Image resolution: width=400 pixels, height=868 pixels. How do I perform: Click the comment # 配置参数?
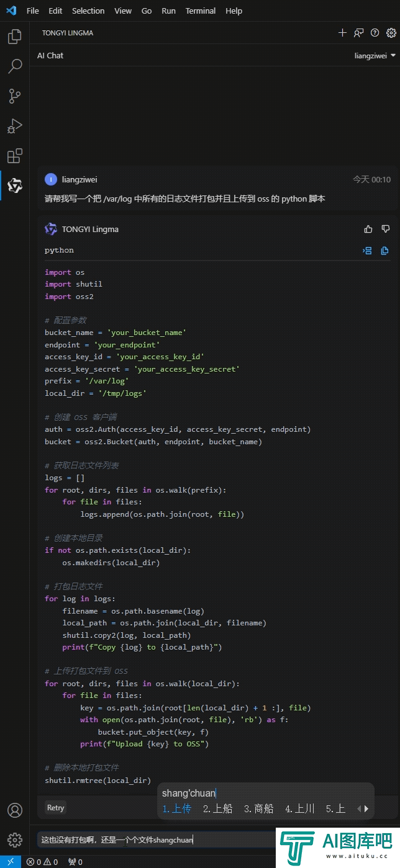[x=65, y=320]
